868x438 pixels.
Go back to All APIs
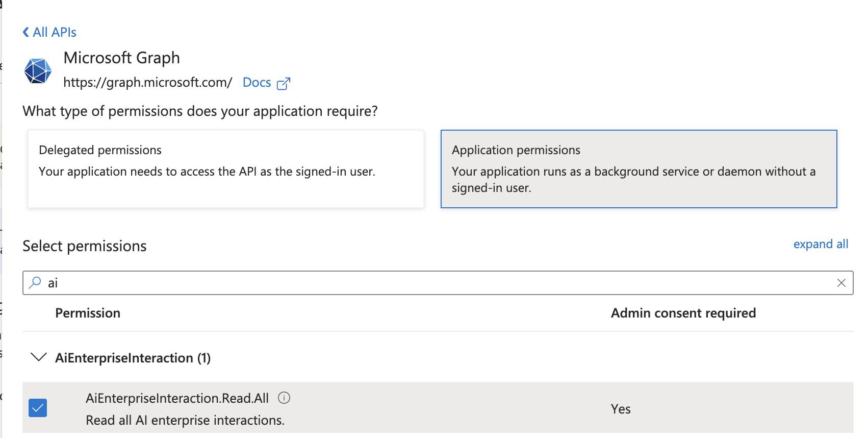[x=55, y=32]
